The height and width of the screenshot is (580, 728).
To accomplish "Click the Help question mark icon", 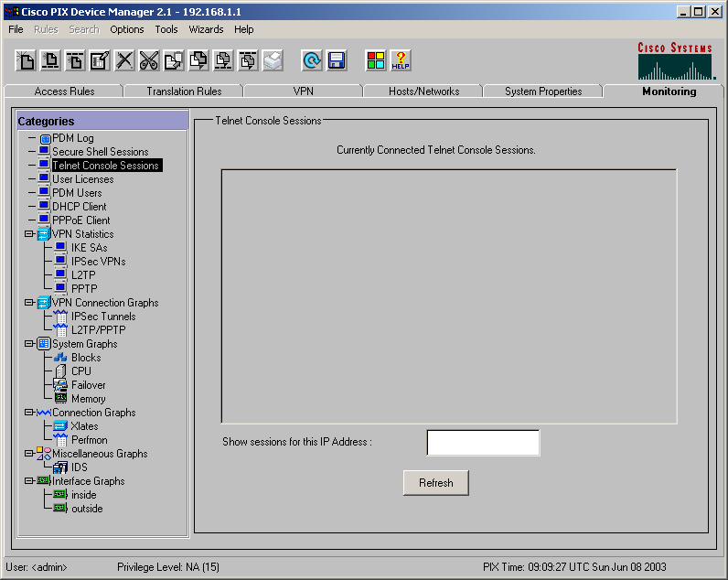I will click(401, 60).
